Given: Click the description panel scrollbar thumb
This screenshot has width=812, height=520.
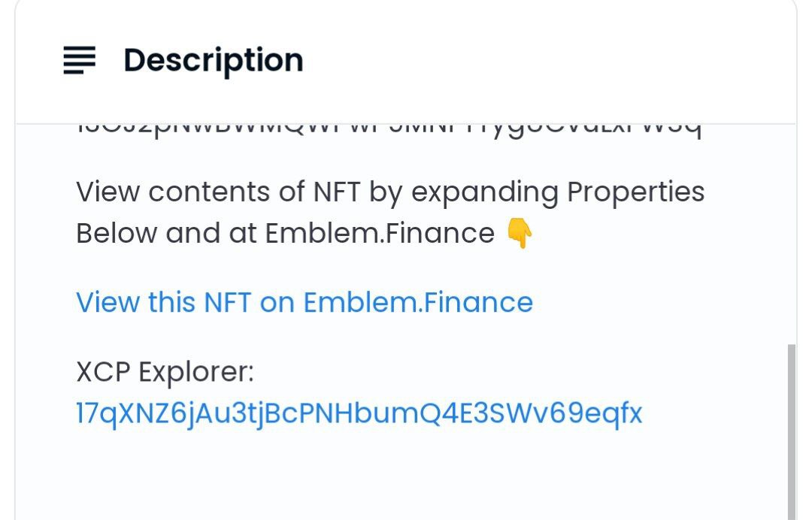Looking at the screenshot, I should tap(791, 431).
